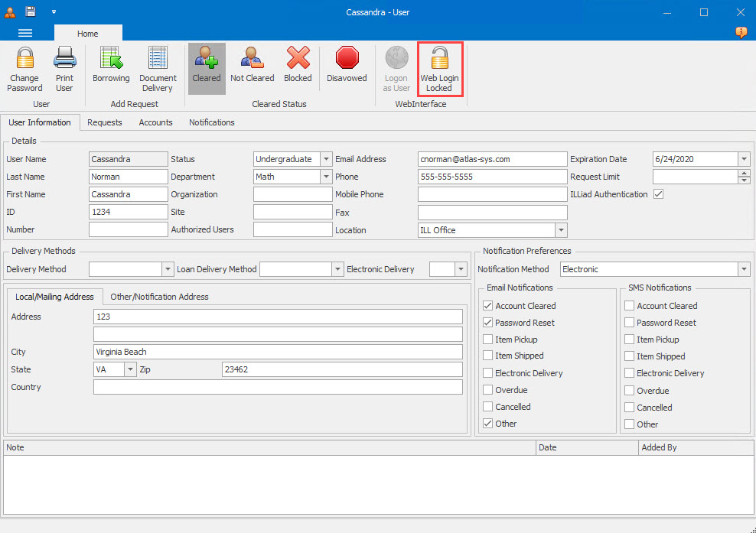The width and height of the screenshot is (756, 533).
Task: Open a Document Delivery request
Action: tap(158, 60)
